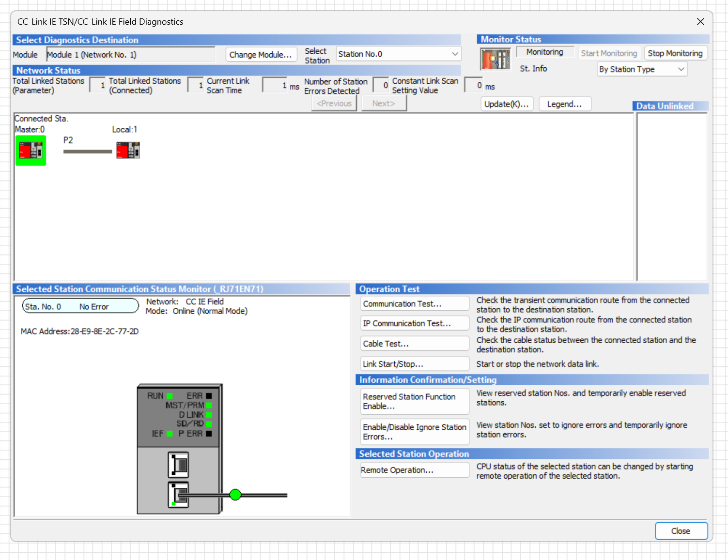Click the MST/PRM LED indicator

click(209, 405)
